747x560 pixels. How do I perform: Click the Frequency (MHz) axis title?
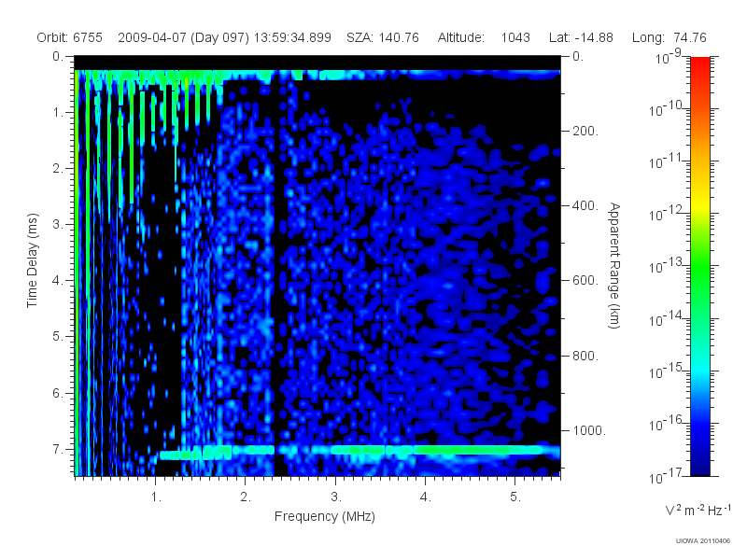(324, 516)
